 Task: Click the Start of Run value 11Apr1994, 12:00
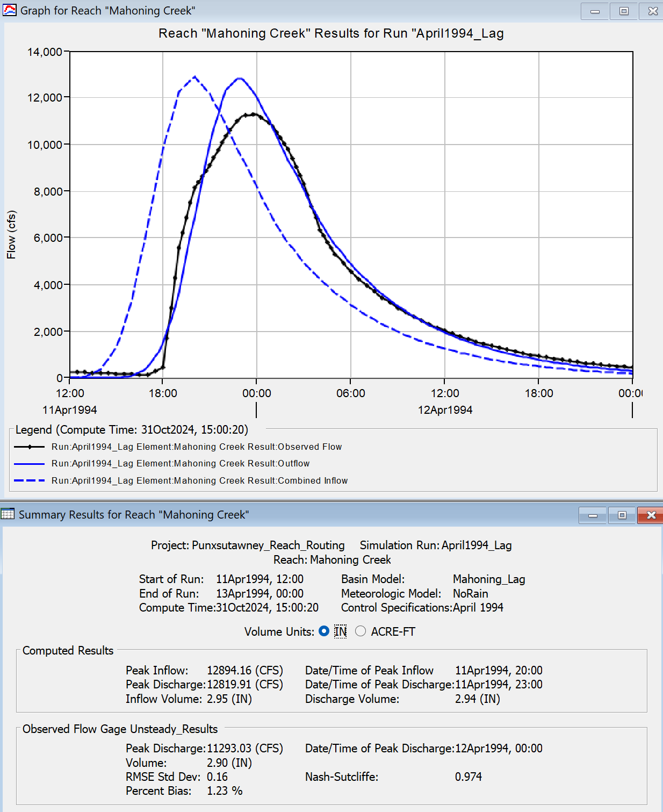[260, 579]
